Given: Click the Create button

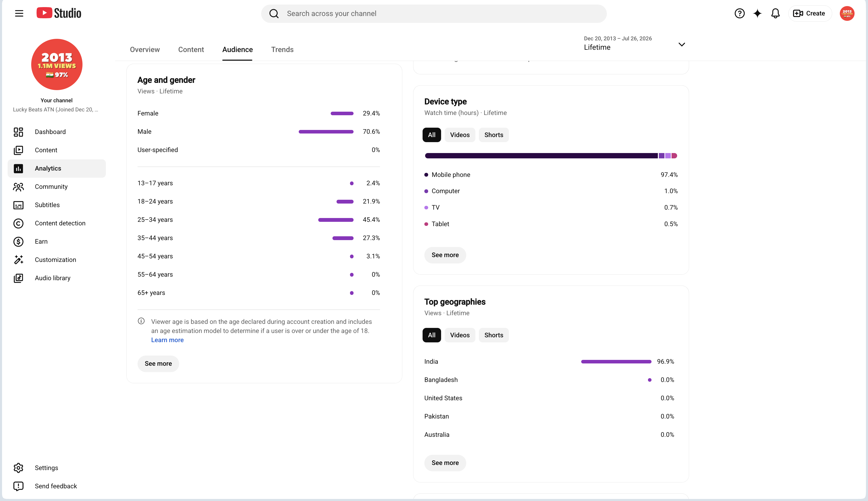Looking at the screenshot, I should pos(810,13).
